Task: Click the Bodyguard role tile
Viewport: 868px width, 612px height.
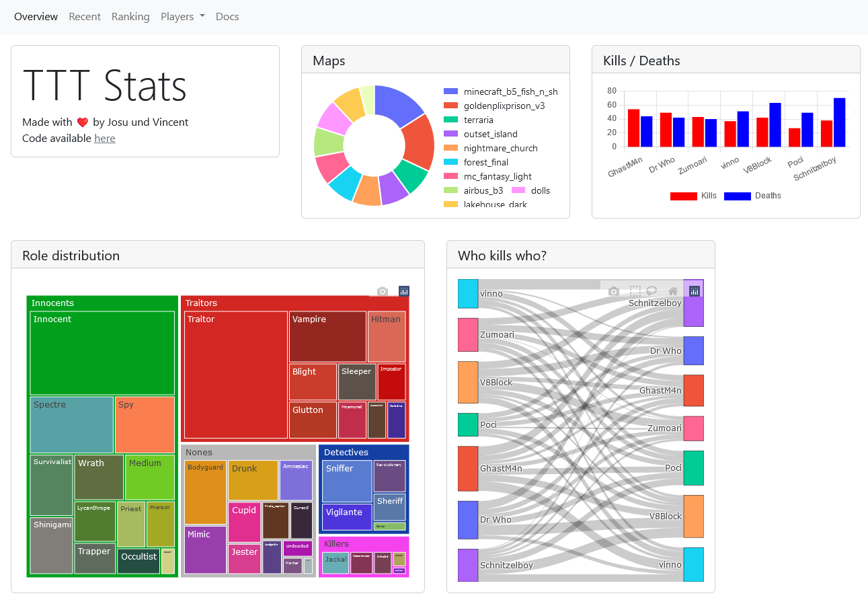Action: point(205,492)
